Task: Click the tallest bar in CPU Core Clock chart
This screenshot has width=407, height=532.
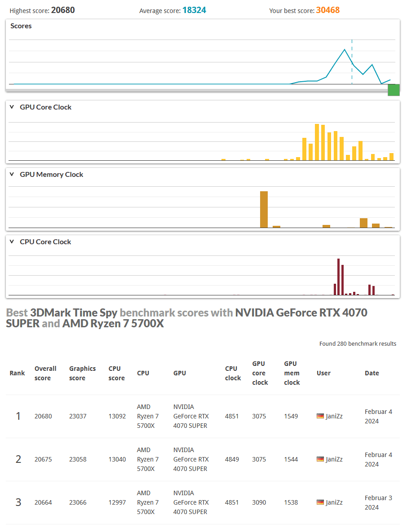Action: tap(338, 277)
